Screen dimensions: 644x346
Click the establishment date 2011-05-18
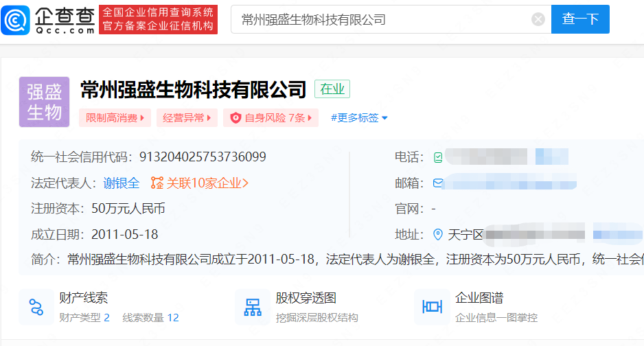(124, 234)
